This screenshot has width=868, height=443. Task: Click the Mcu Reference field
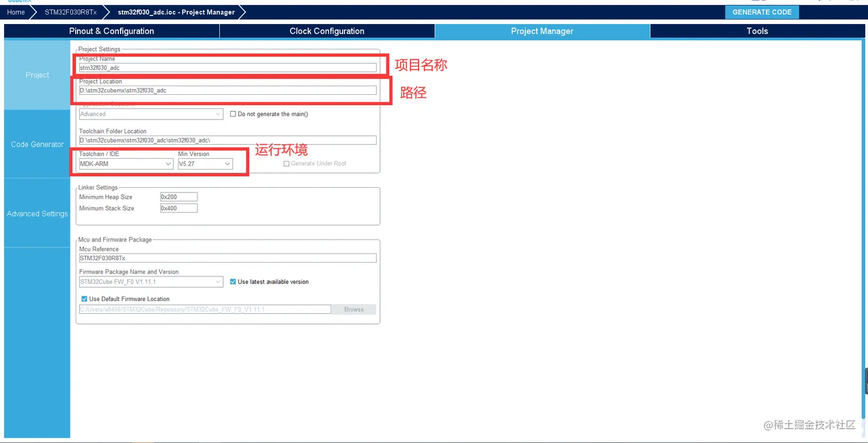(228, 258)
